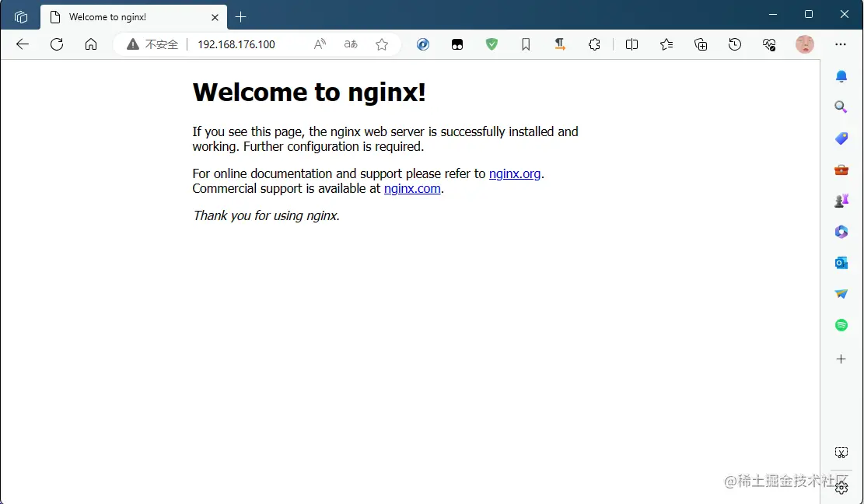Viewport: 864px width, 504px height.
Task: Open the read aloud feature
Action: pos(320,44)
